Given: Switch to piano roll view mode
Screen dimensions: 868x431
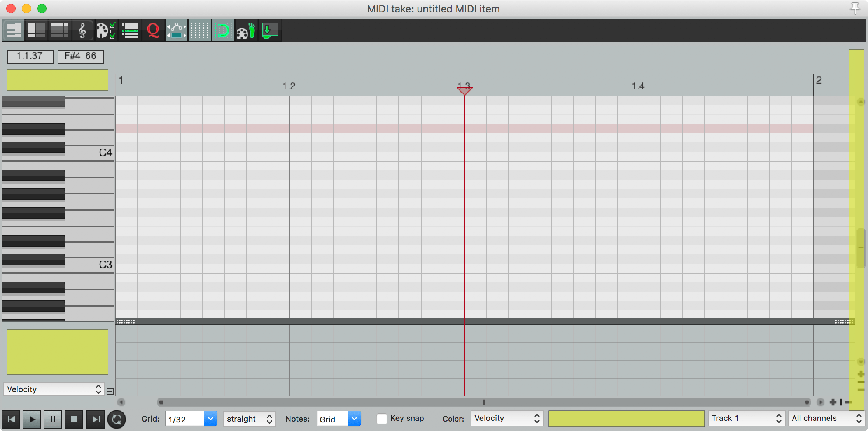Looking at the screenshot, I should point(13,30).
